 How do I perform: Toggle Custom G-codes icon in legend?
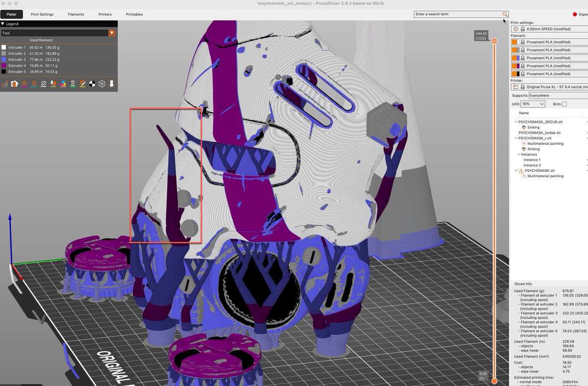(x=83, y=84)
